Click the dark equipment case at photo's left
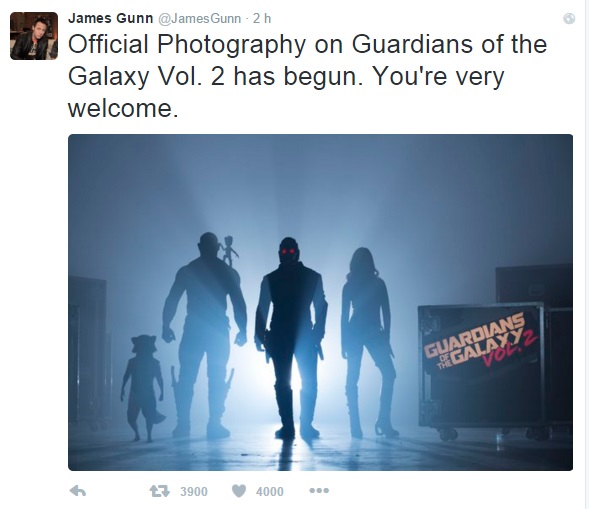The width and height of the screenshot is (589, 509). click(90, 352)
